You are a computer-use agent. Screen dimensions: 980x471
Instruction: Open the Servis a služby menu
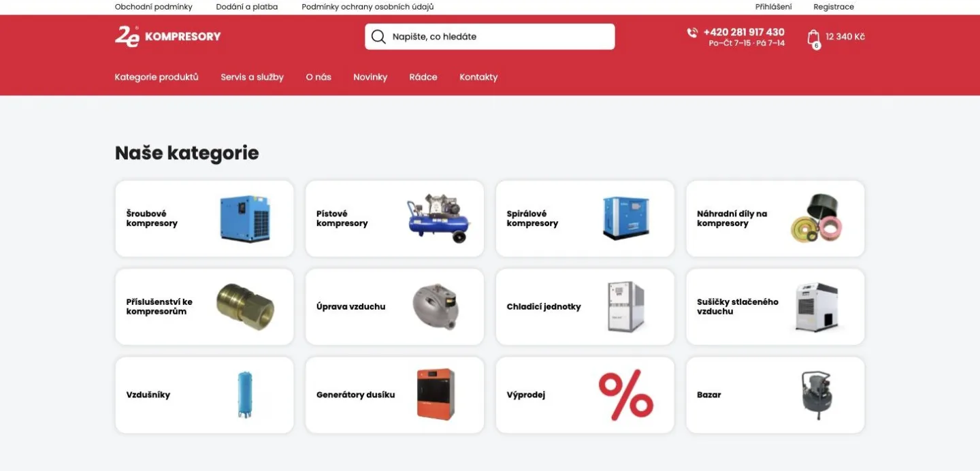click(x=252, y=77)
